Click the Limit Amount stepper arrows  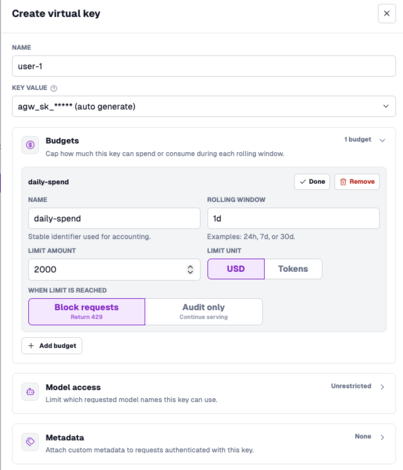point(190,269)
